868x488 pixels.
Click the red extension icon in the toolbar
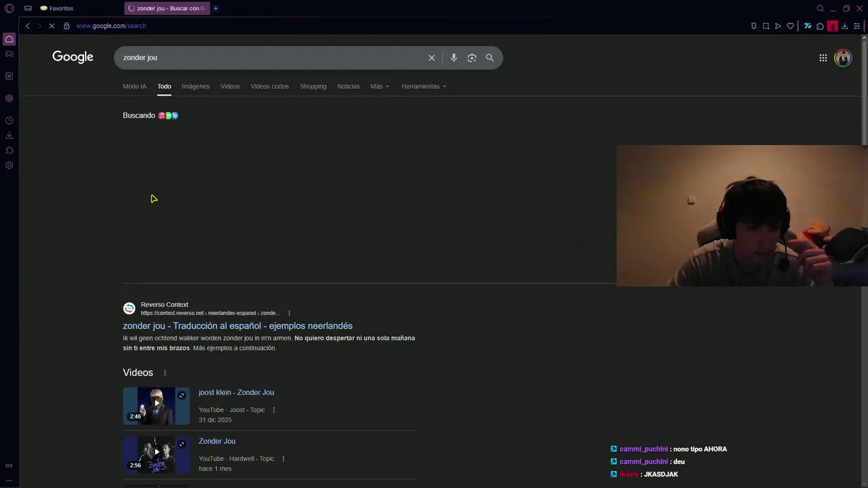[832, 26]
